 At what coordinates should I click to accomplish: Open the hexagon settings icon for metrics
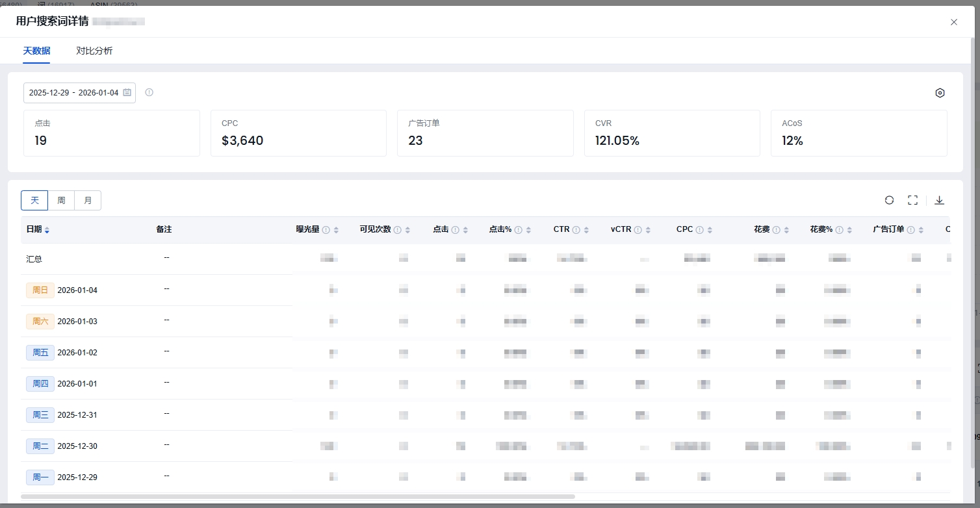940,93
